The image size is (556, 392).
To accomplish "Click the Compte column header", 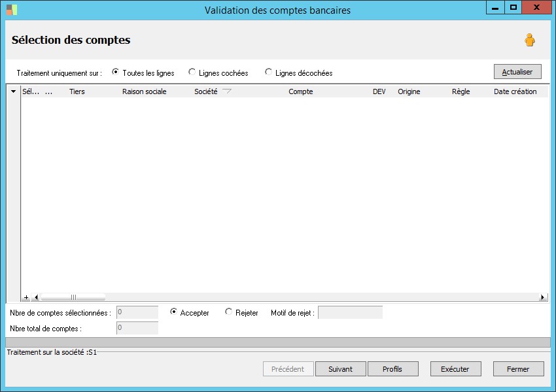I will 301,91.
